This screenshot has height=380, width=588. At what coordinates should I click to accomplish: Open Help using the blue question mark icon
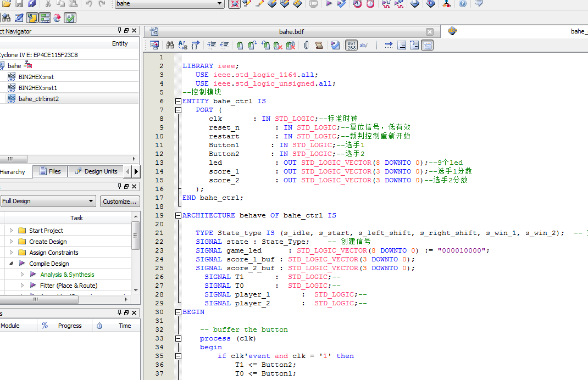463,3
